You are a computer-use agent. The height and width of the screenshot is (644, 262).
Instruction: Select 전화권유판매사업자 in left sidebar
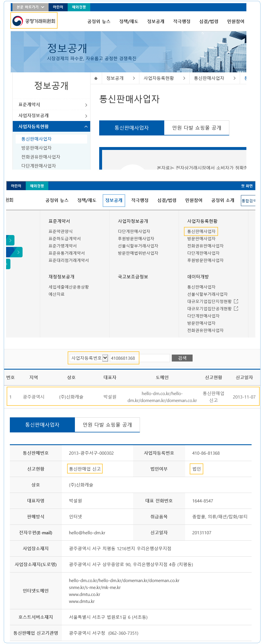(x=41, y=157)
